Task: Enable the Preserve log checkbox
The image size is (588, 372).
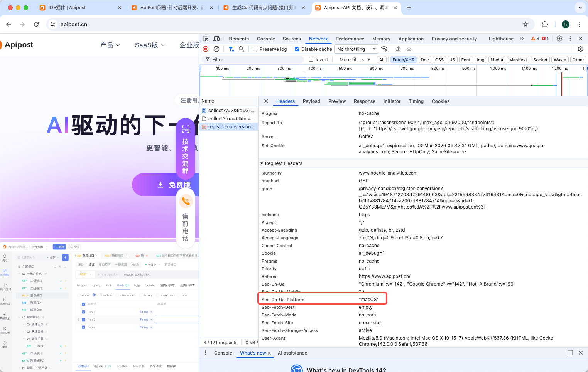Action: coord(255,49)
